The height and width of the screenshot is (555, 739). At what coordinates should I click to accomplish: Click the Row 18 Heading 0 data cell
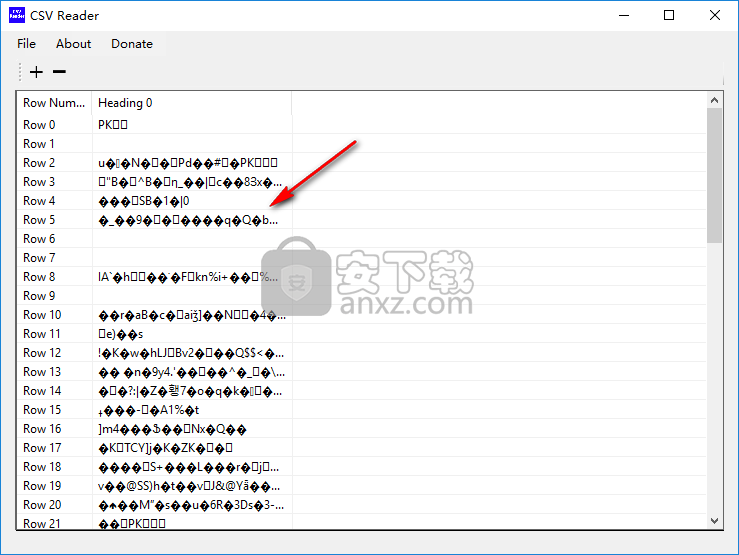pos(192,467)
